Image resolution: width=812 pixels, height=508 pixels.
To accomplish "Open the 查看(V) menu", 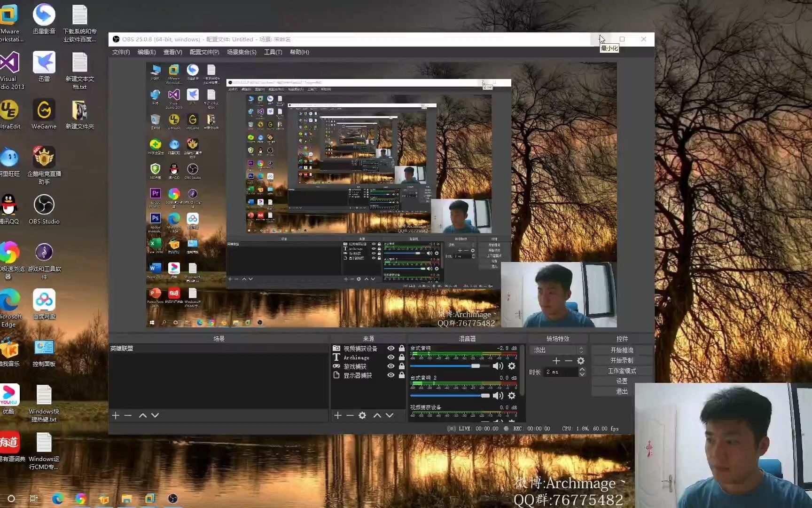I will 172,52.
